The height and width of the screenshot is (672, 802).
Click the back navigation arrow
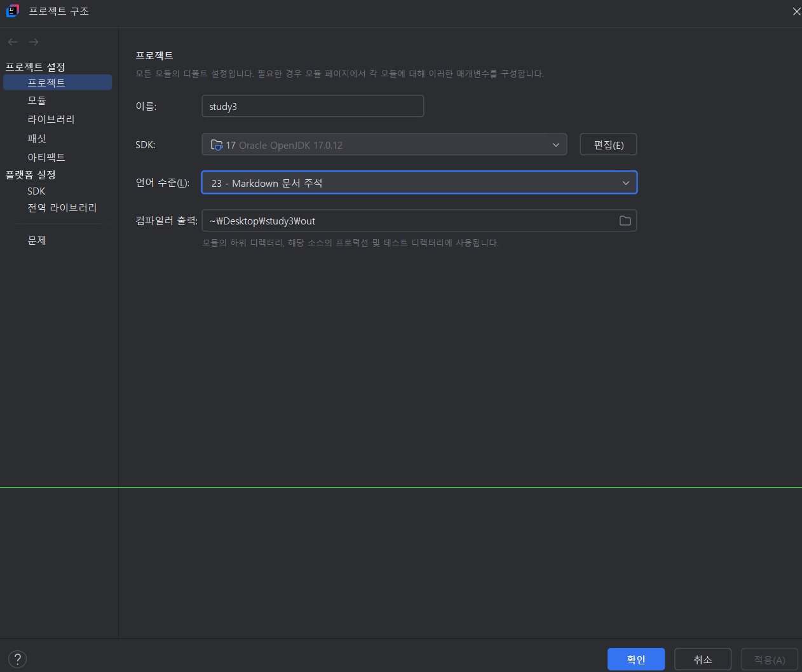click(x=13, y=42)
